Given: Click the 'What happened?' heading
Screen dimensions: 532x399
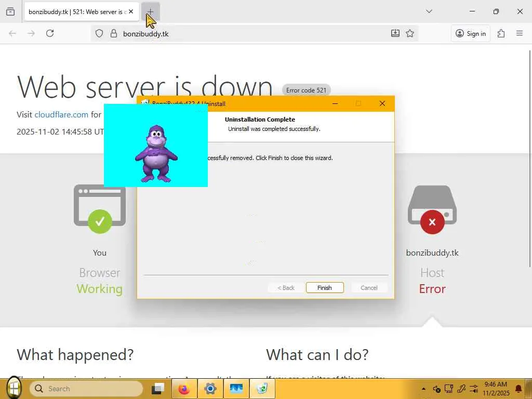Looking at the screenshot, I should click(x=75, y=355).
